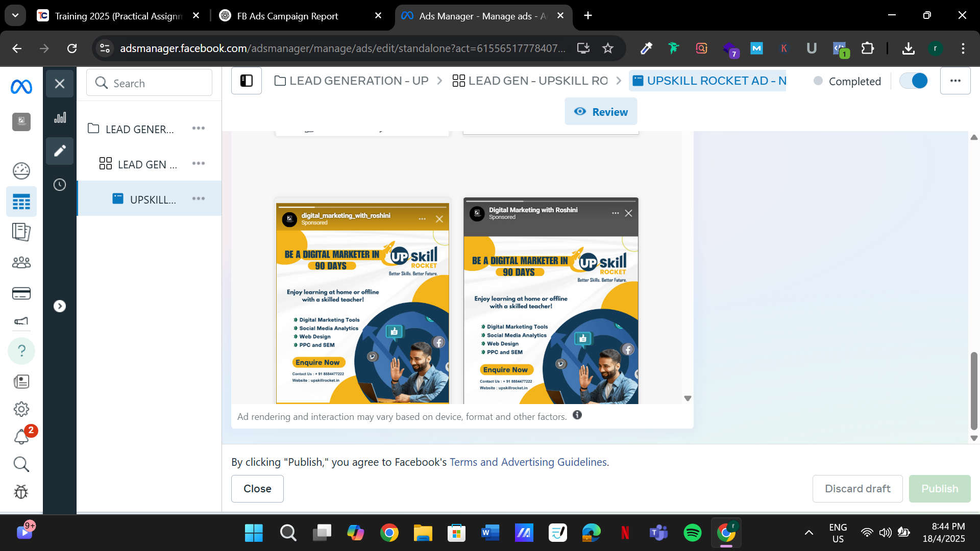
Task: Open LEAD GEN - UPSKILL RO ad set breadcrumb
Action: point(530,81)
